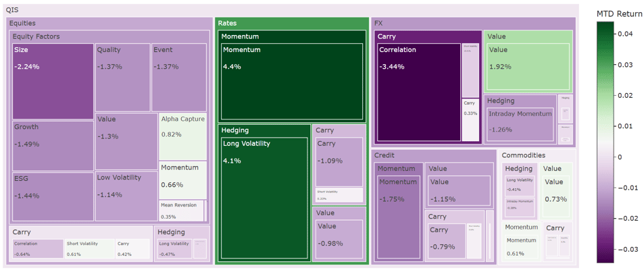644x272 pixels.
Task: Click the Commodities Momentum cell showing 0.61%
Action: (521, 246)
